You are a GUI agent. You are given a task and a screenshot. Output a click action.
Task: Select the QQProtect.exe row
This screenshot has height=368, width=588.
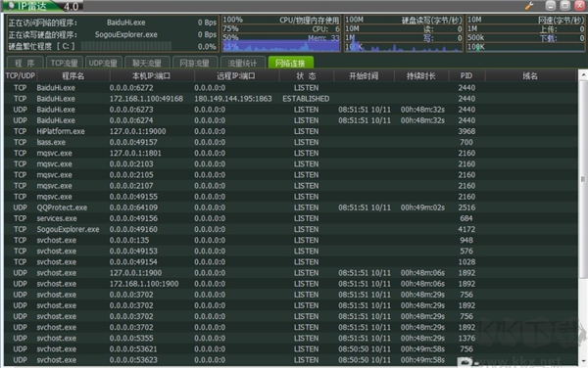(291, 207)
